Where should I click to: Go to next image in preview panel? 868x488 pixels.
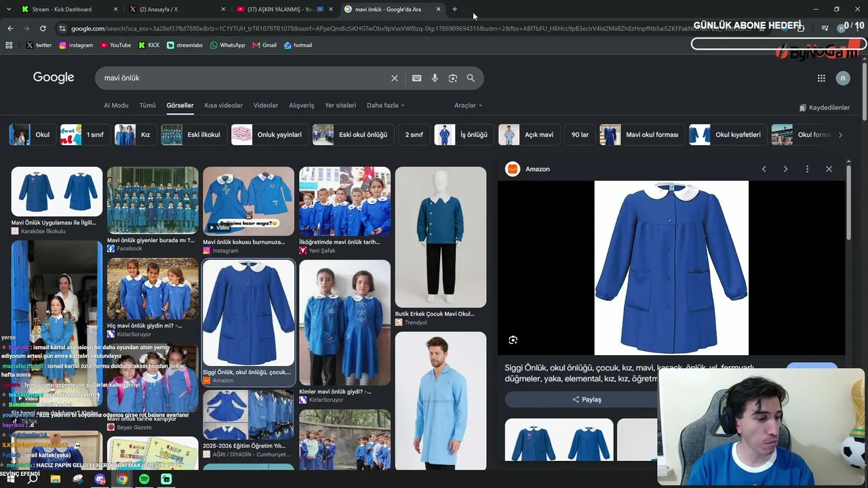(x=785, y=169)
